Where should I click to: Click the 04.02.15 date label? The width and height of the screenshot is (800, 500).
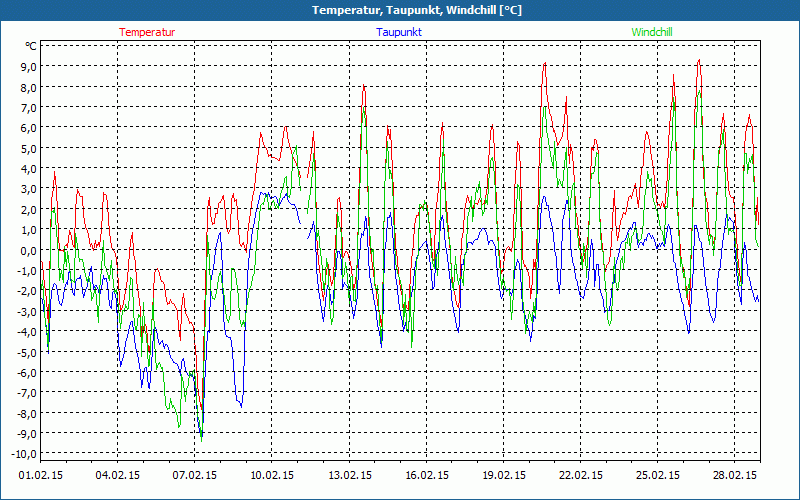click(118, 475)
